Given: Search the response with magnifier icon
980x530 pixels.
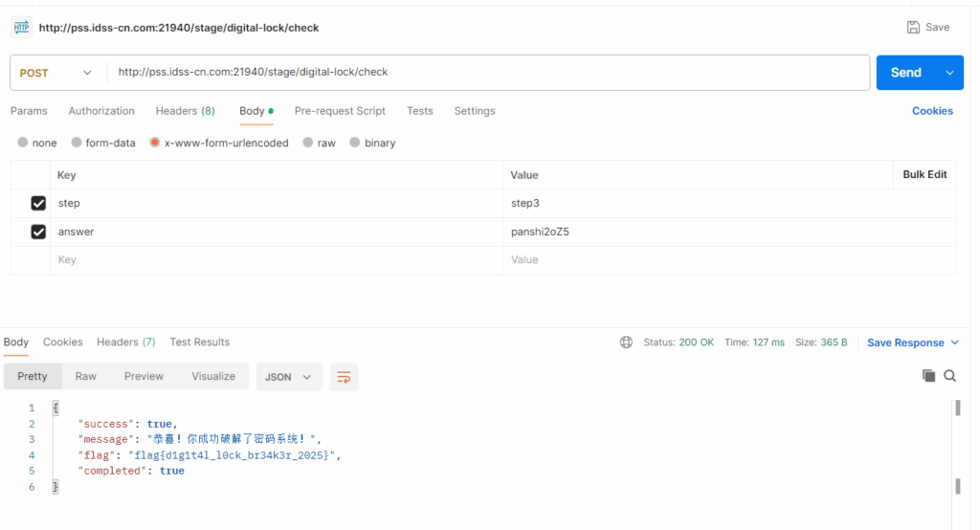Looking at the screenshot, I should 949,376.
